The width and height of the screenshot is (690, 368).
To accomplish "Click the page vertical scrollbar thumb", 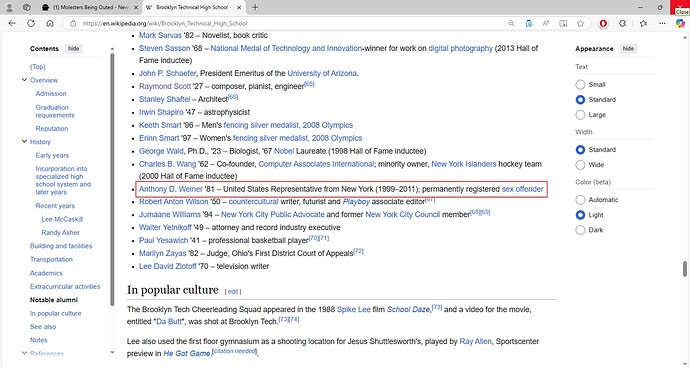I will [685, 269].
